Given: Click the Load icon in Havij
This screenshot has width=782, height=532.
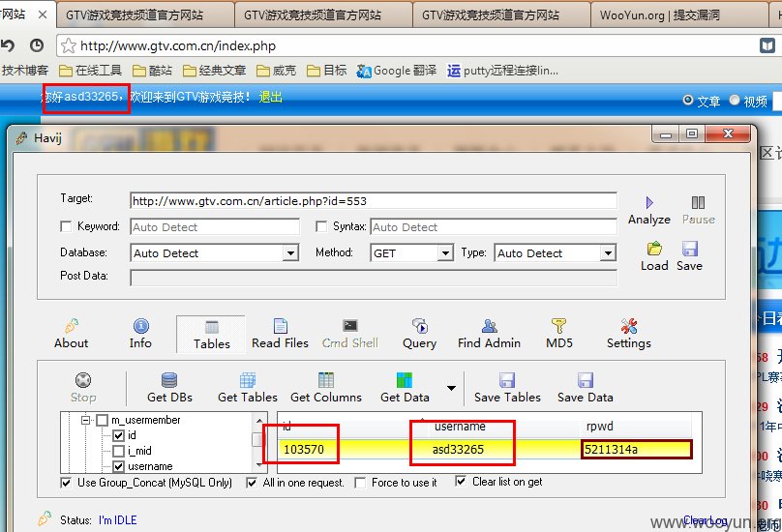Looking at the screenshot, I should click(x=654, y=256).
